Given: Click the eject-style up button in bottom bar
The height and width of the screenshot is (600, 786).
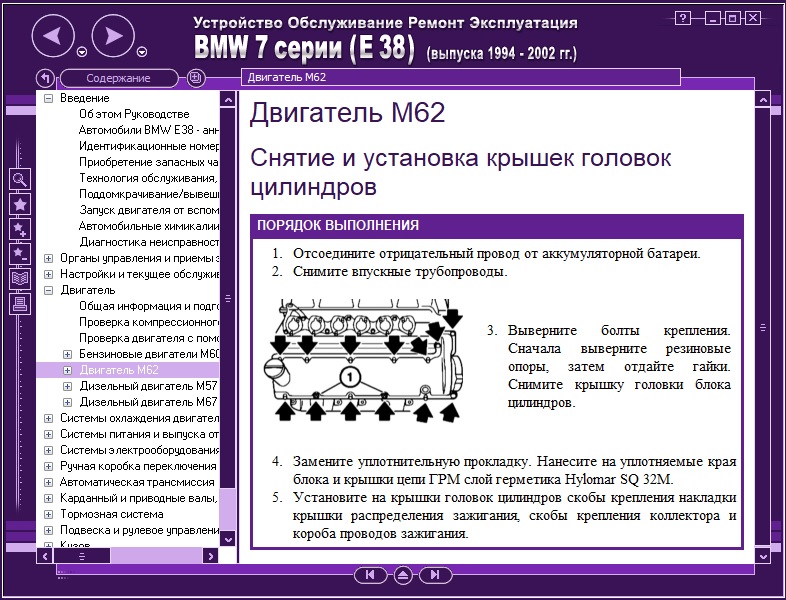Looking at the screenshot, I should [x=403, y=575].
